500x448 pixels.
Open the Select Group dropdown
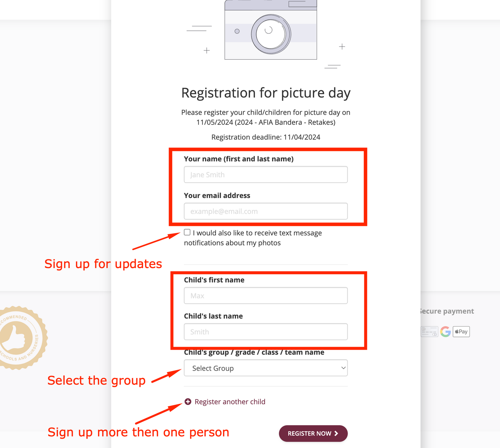pyautogui.click(x=266, y=368)
